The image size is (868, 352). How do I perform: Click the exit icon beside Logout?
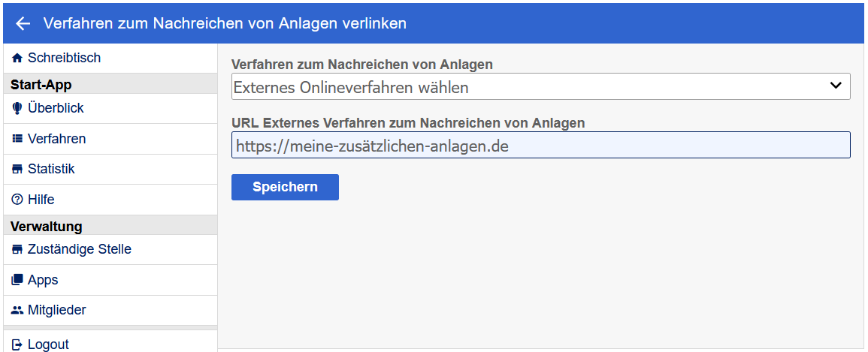[17, 344]
